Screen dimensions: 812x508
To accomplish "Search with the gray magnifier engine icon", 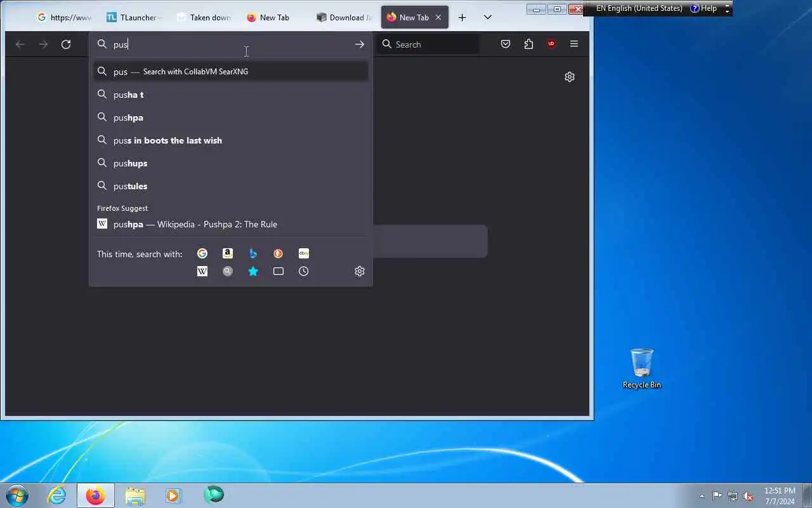I will coord(228,271).
